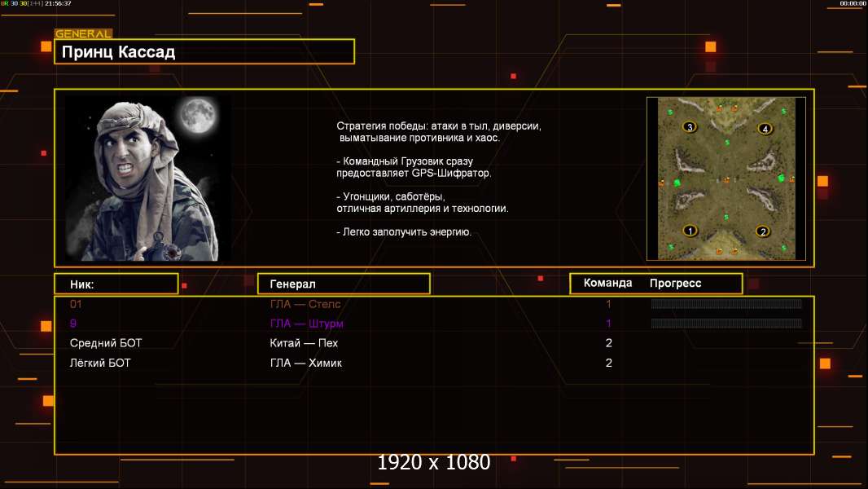The width and height of the screenshot is (868, 489).
Task: Select player nickname 9
Action: 73,324
